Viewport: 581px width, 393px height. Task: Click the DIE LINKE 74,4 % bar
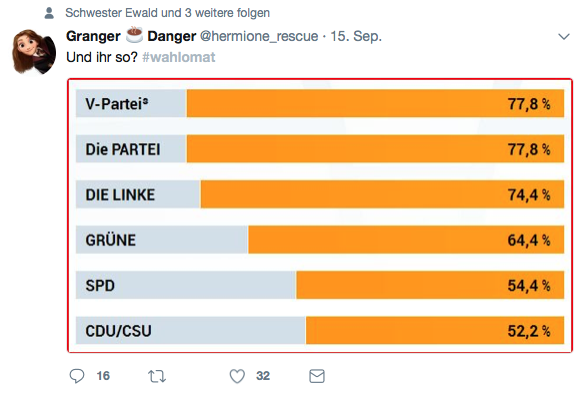coord(382,194)
